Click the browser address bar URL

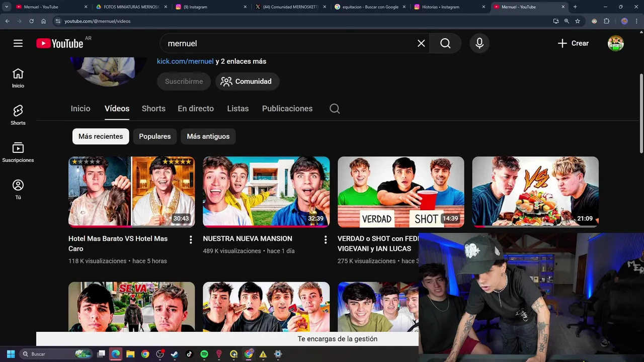(x=98, y=21)
